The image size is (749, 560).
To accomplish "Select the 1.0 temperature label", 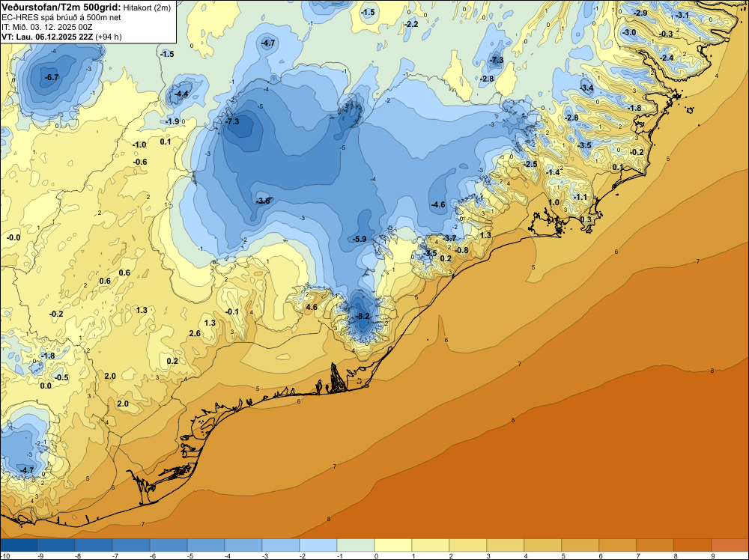I will [554, 202].
